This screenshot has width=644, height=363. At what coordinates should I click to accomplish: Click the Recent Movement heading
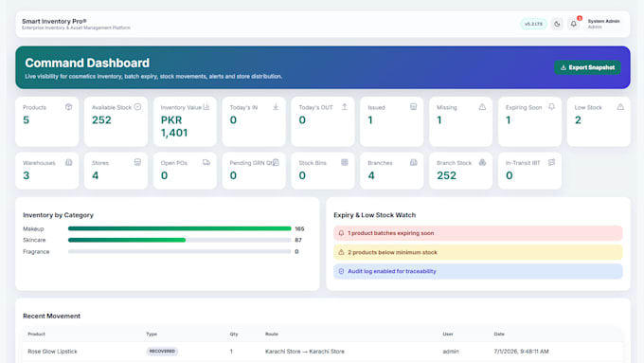pos(52,317)
